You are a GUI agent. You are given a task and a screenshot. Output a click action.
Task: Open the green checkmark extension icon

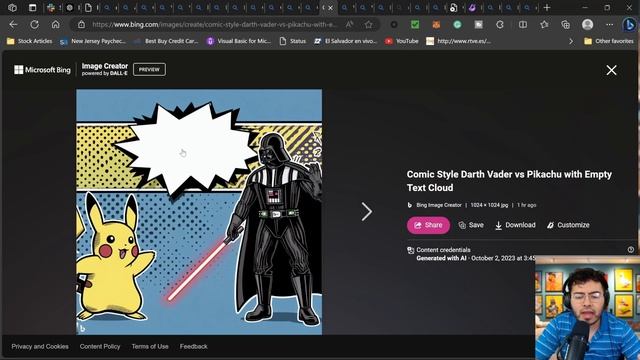click(x=415, y=24)
